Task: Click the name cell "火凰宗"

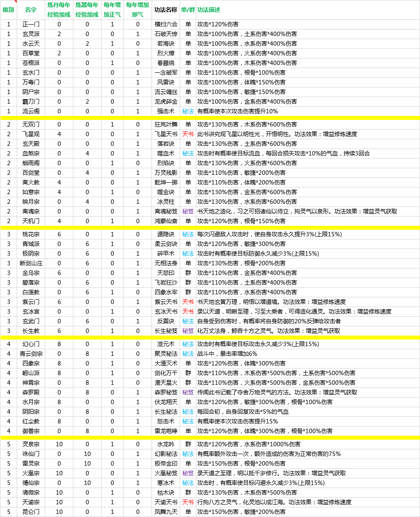Action: point(31,473)
